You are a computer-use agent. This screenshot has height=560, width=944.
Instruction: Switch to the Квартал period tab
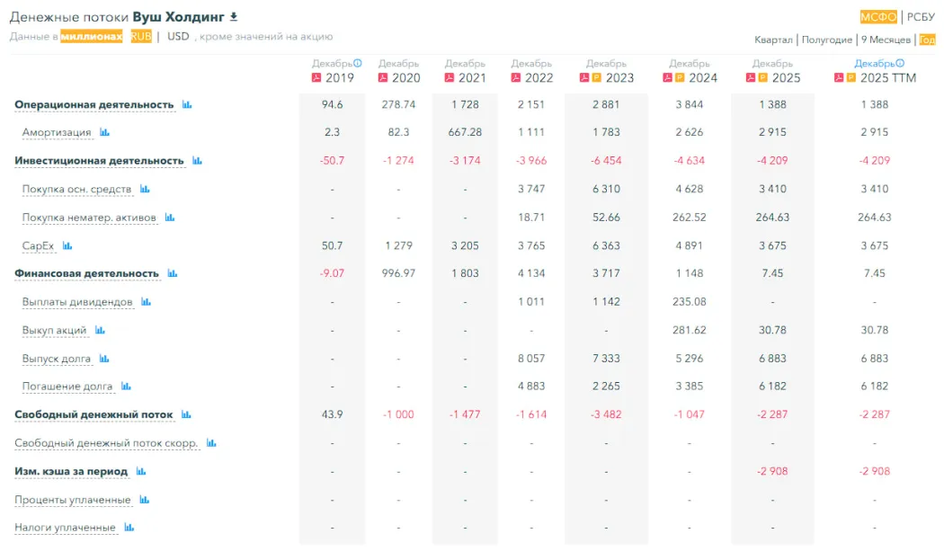773,40
